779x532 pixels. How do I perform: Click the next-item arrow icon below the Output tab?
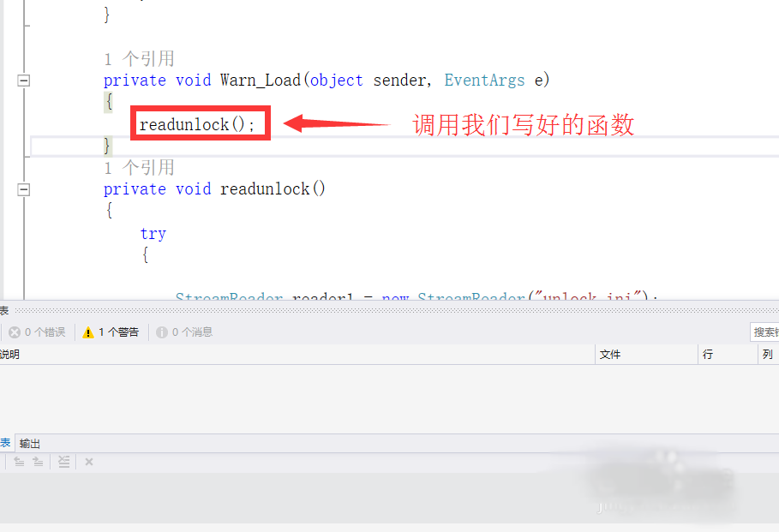[38, 462]
